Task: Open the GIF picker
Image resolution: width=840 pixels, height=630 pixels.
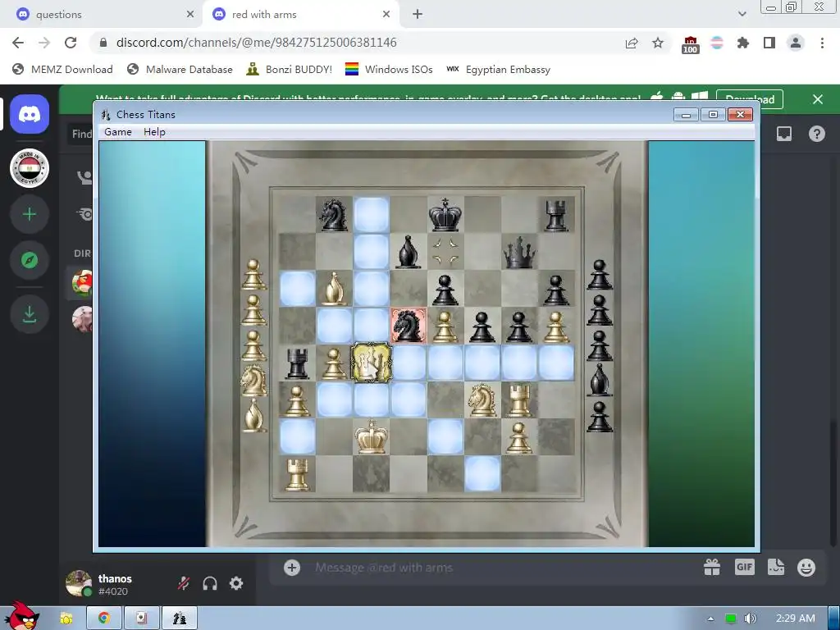Action: [745, 568]
